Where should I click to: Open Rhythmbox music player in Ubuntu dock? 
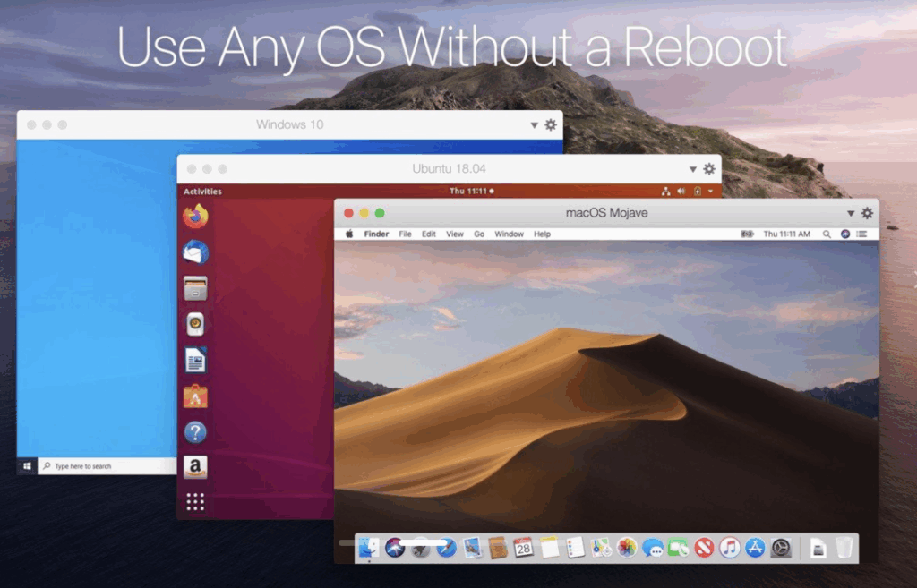(x=195, y=324)
